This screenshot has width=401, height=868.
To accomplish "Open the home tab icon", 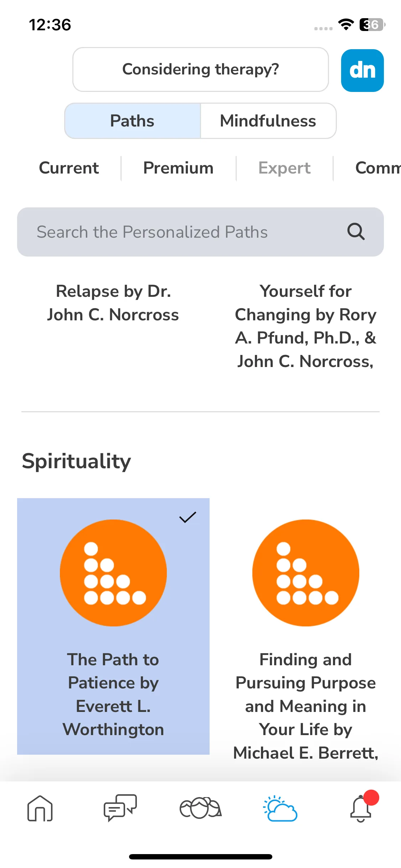I will coord(40,808).
